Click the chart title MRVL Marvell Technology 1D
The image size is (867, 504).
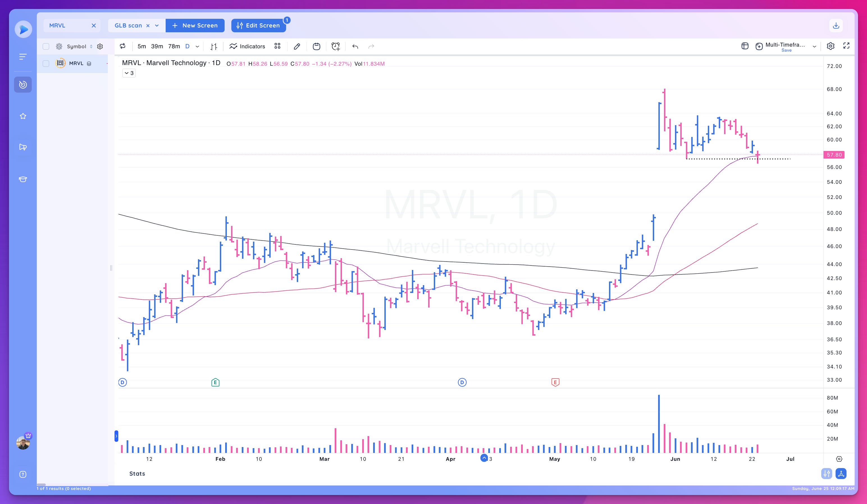tap(171, 63)
